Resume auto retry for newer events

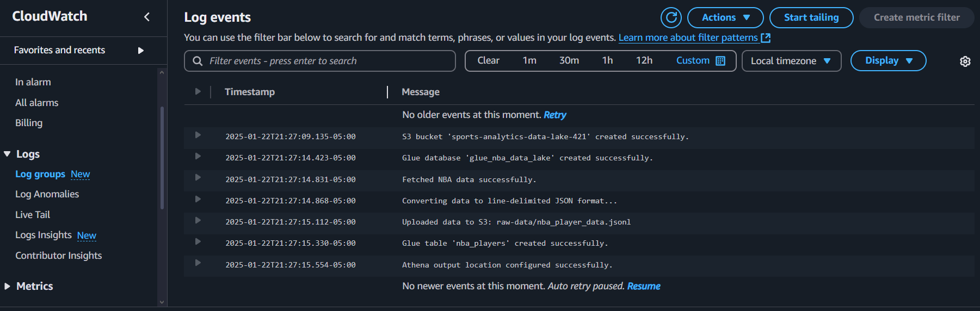644,286
